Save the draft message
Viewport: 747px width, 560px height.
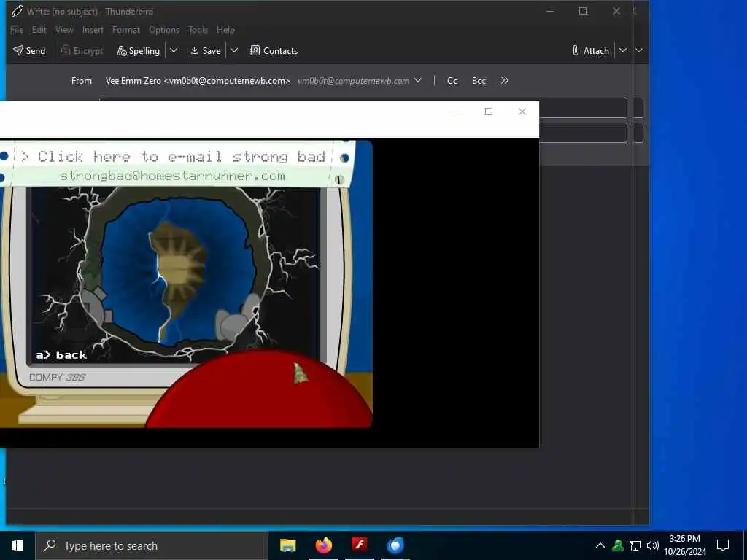pyautogui.click(x=205, y=50)
